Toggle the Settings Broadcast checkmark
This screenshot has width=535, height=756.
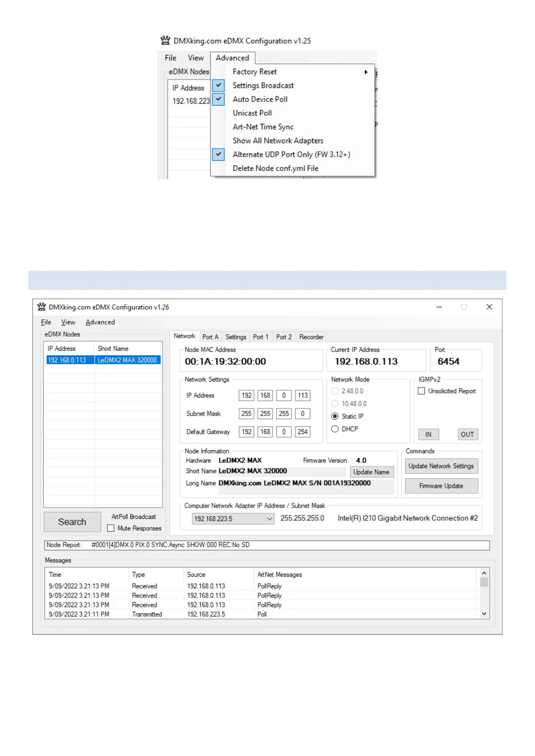218,85
